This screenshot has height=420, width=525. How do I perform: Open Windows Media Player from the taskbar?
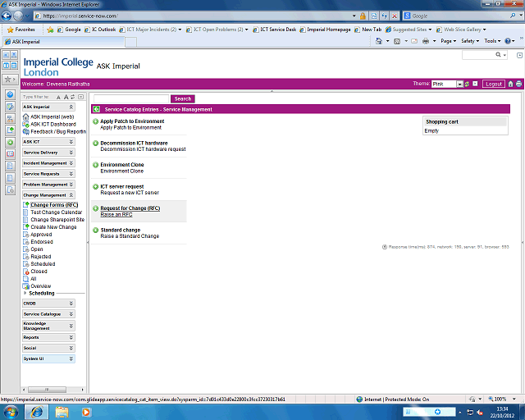click(87, 412)
